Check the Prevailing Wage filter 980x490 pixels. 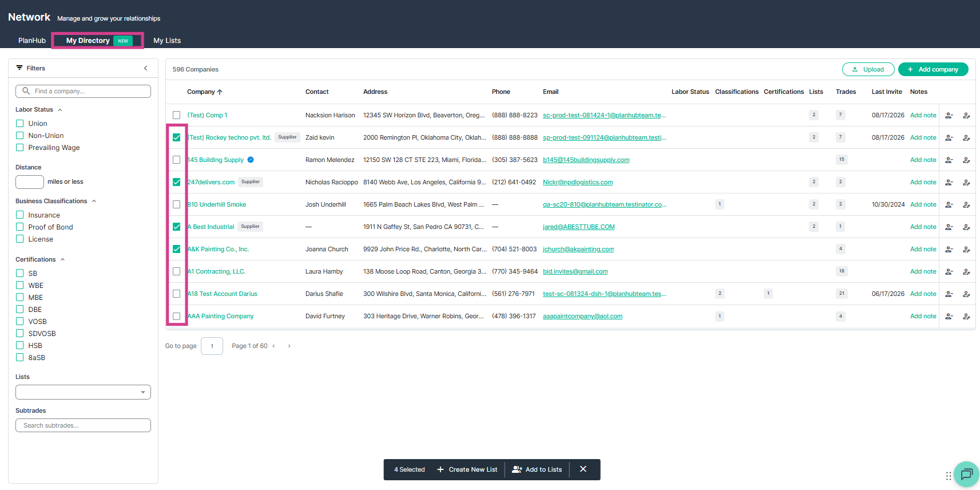20,148
